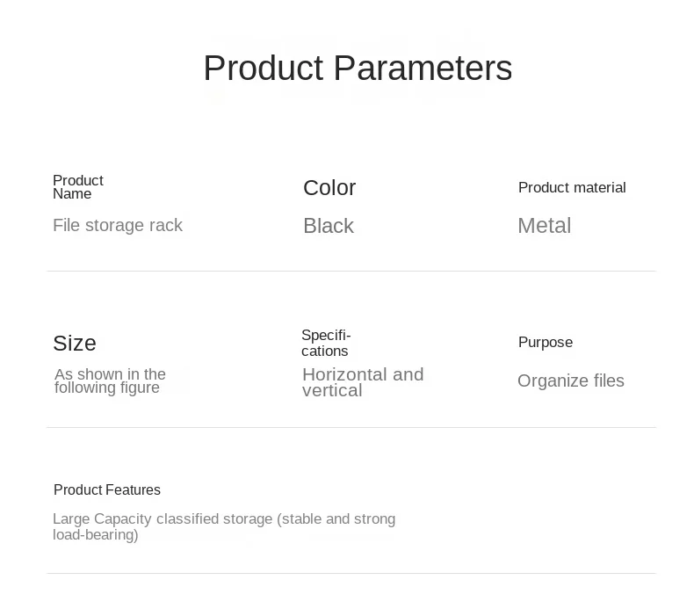Select Horizontal and vertical text

click(x=362, y=382)
